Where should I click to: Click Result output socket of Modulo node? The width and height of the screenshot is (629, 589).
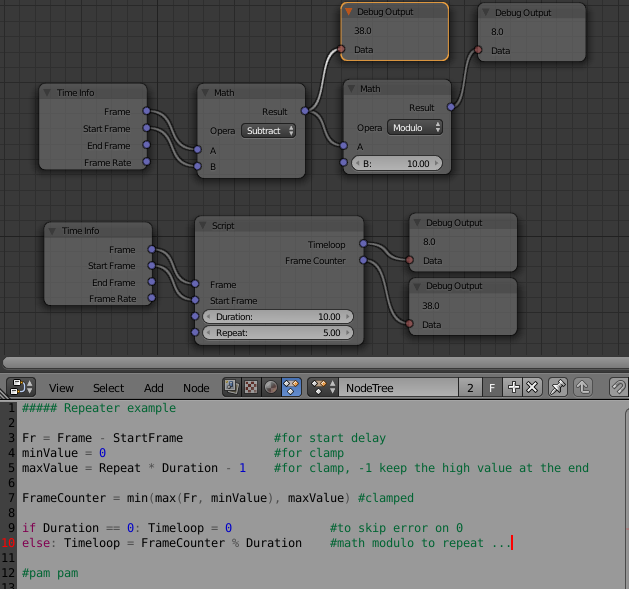[x=451, y=107]
